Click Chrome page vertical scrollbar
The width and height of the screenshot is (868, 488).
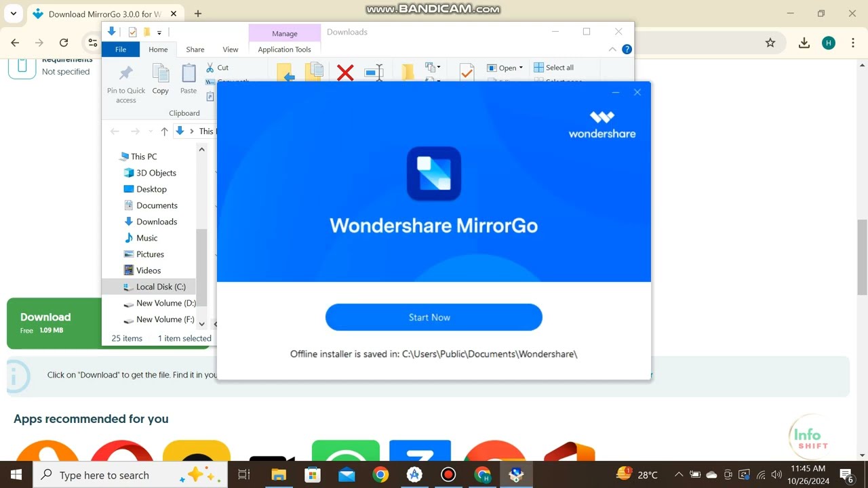tap(863, 257)
